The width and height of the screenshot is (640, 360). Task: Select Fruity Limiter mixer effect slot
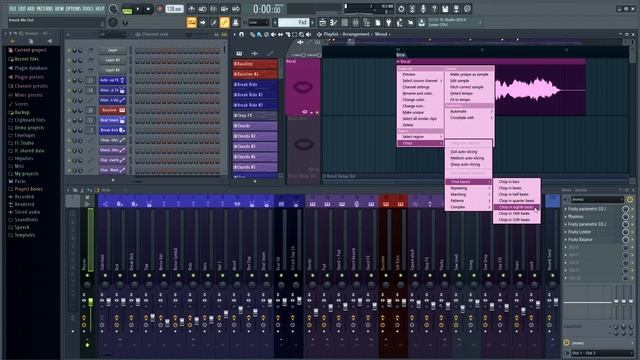[x=579, y=232]
